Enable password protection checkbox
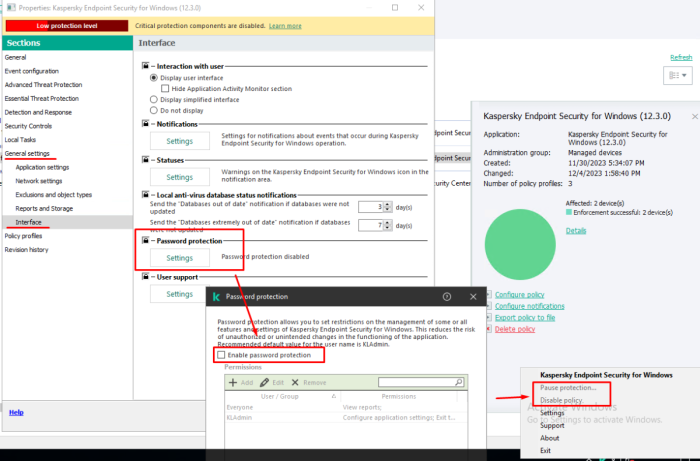Image resolution: width=700 pixels, height=461 pixels. 221,355
